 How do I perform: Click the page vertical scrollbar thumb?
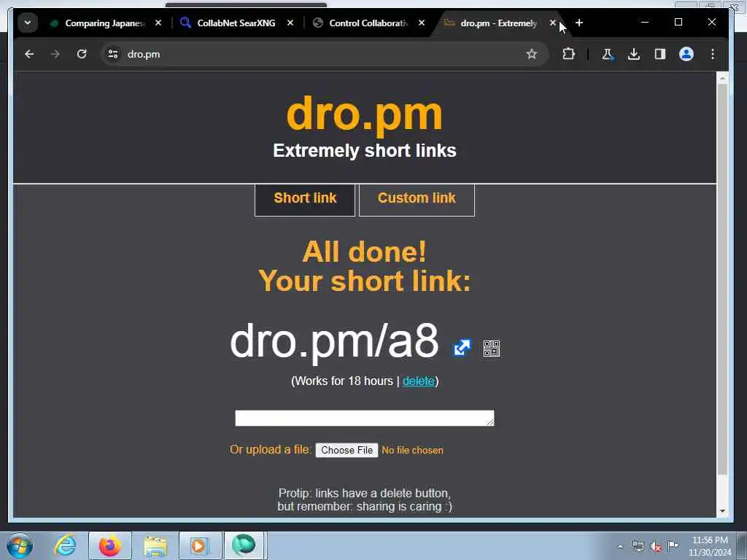tap(722, 279)
